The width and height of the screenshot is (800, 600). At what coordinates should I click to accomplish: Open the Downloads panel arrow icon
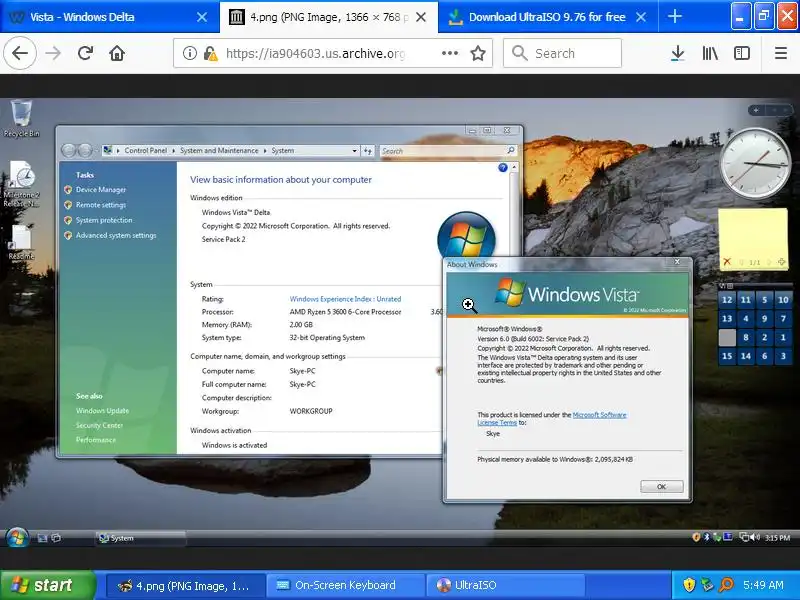click(678, 53)
